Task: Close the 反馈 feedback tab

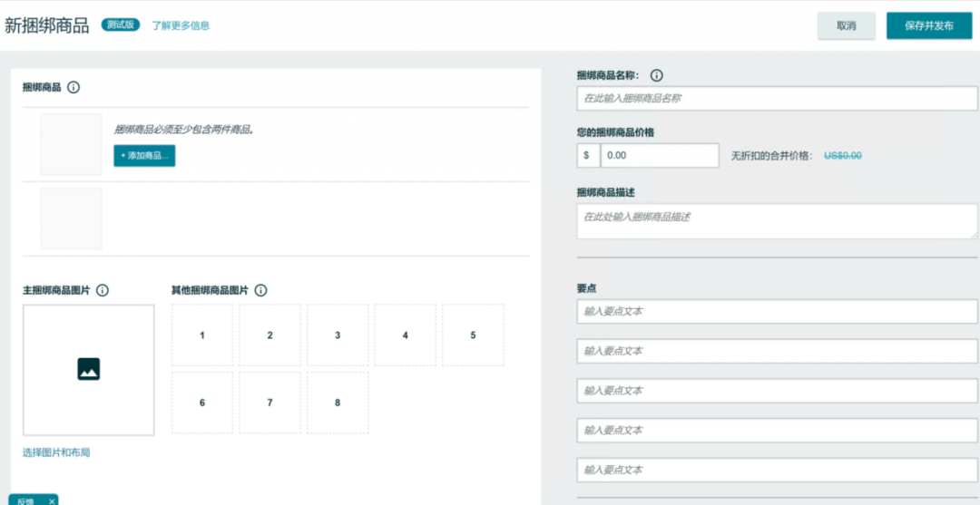Action: [52, 501]
